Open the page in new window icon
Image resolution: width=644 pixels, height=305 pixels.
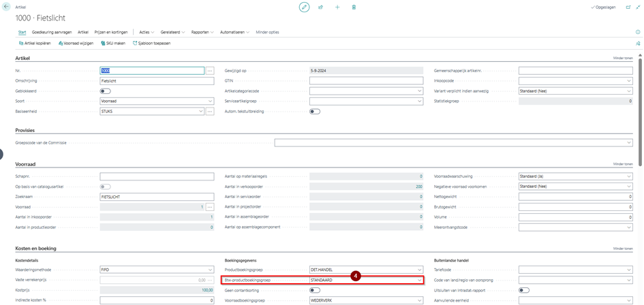coord(628,7)
